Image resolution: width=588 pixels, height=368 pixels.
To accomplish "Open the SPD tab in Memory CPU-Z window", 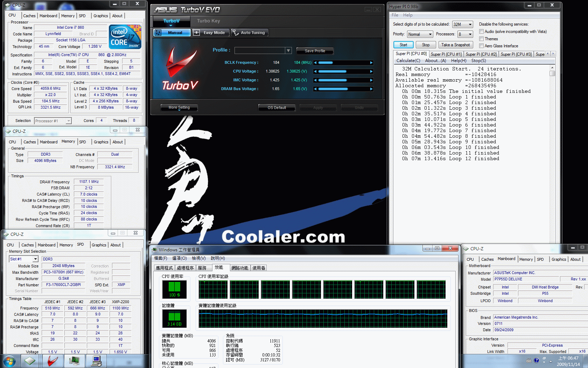I will [83, 142].
